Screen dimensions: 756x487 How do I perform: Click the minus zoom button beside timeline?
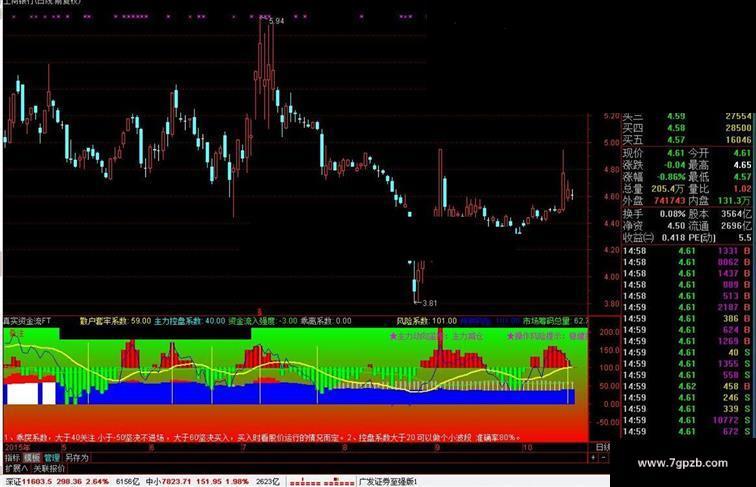(604, 458)
